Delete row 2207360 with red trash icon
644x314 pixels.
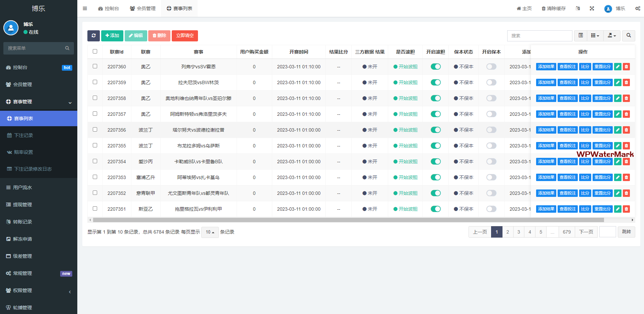[x=626, y=67]
